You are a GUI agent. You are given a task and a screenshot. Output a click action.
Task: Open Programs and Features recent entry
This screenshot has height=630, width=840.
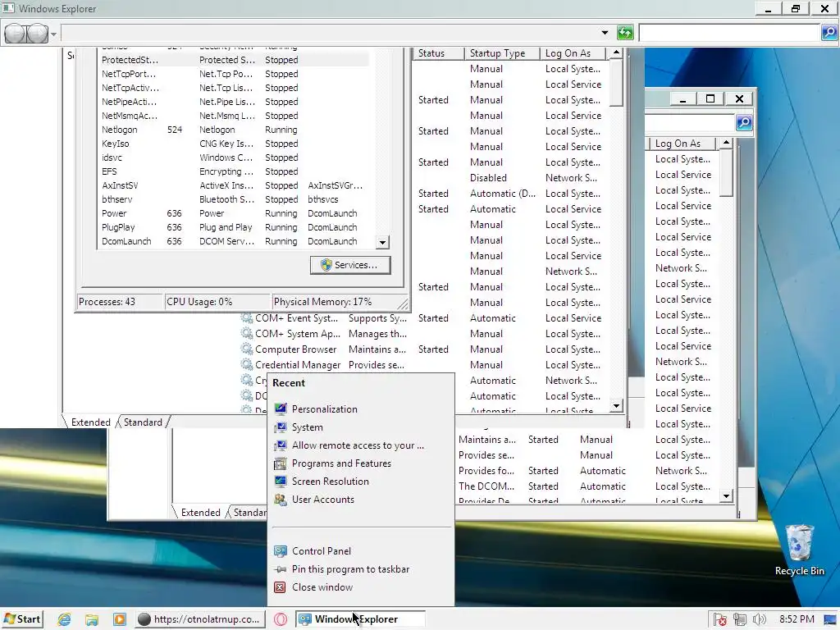click(341, 463)
